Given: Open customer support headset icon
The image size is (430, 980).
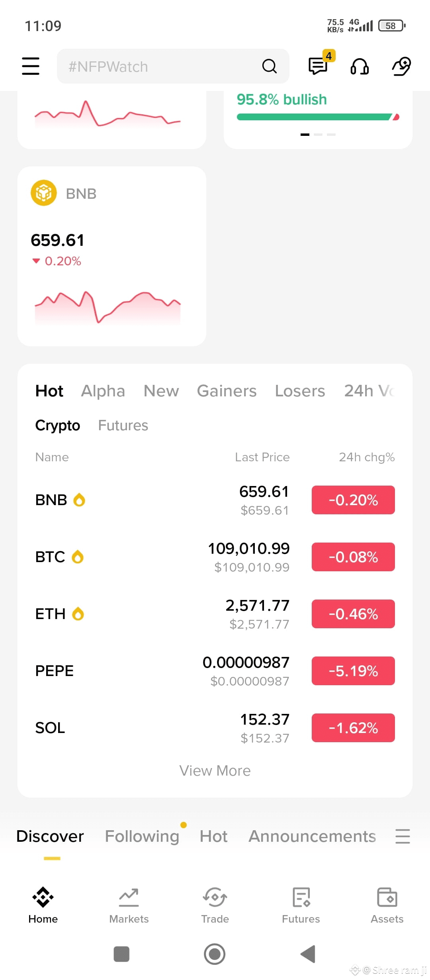Looking at the screenshot, I should (360, 66).
